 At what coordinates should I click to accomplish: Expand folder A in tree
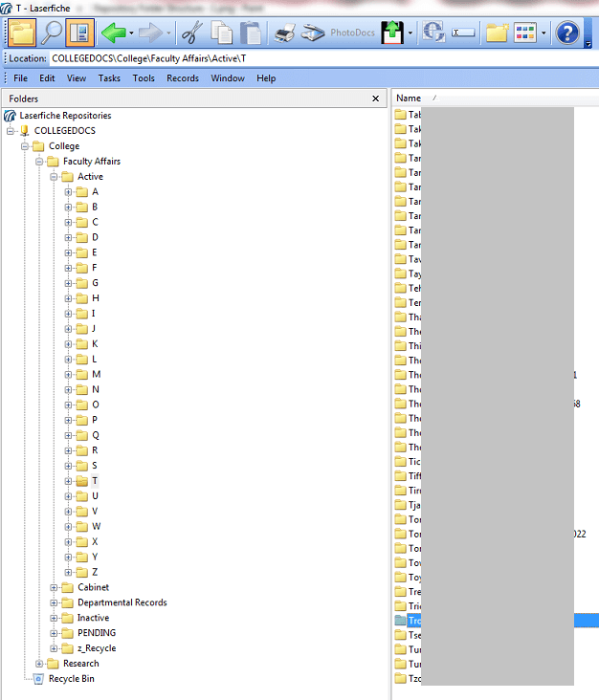68,192
